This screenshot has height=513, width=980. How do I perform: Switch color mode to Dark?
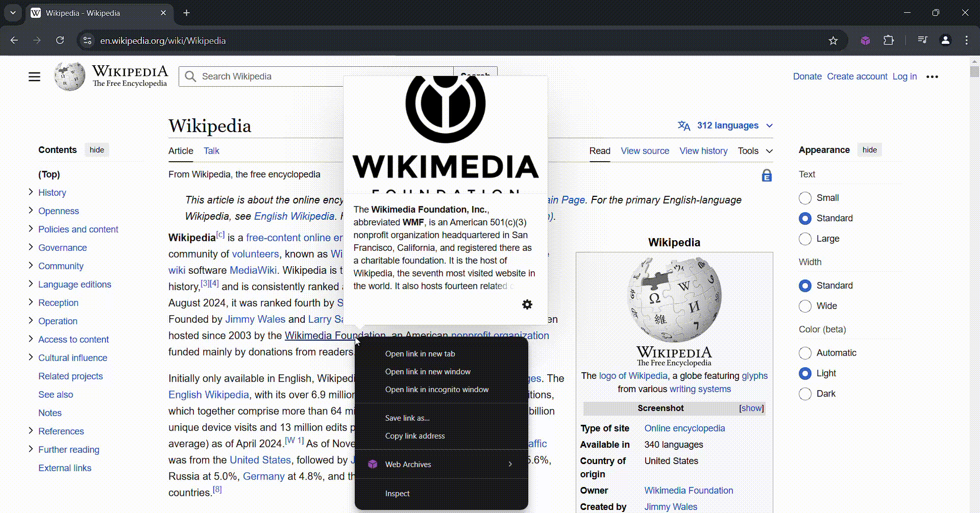click(x=805, y=394)
